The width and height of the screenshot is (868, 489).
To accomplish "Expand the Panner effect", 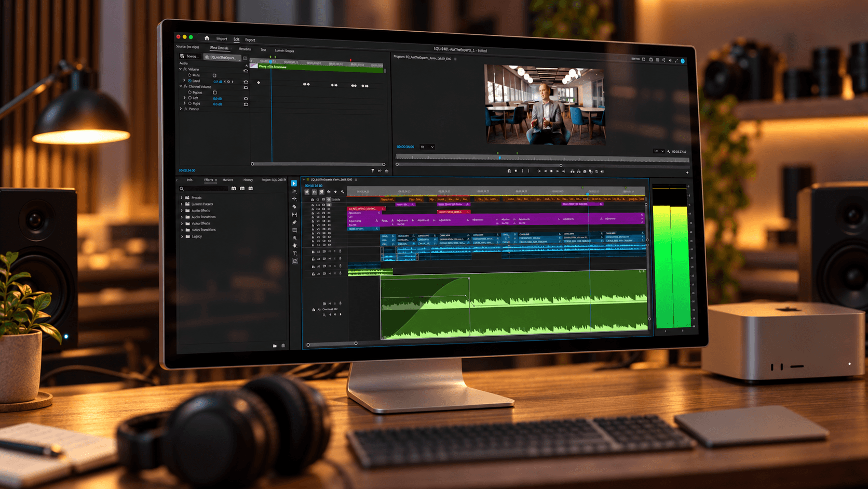I will 181,109.
